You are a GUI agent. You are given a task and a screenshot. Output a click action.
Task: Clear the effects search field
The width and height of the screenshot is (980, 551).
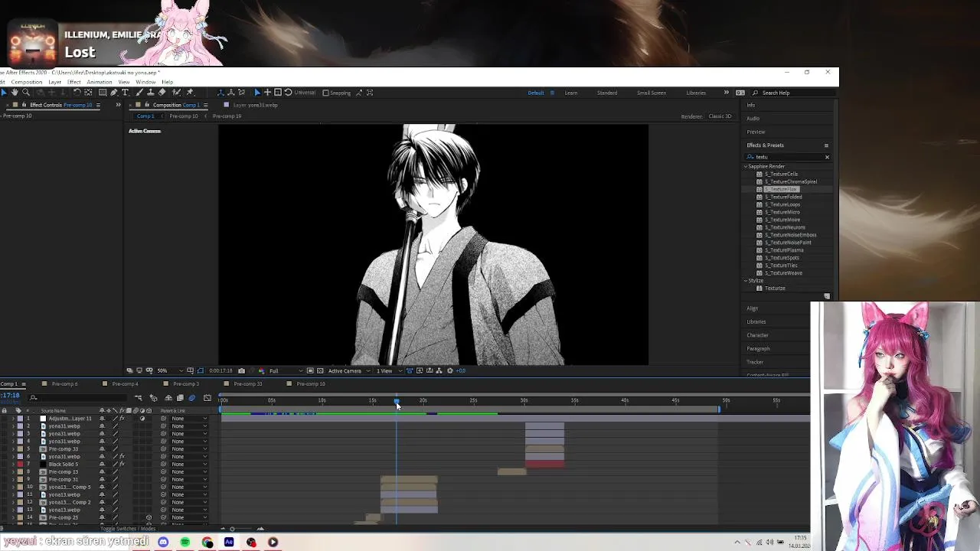[827, 157]
